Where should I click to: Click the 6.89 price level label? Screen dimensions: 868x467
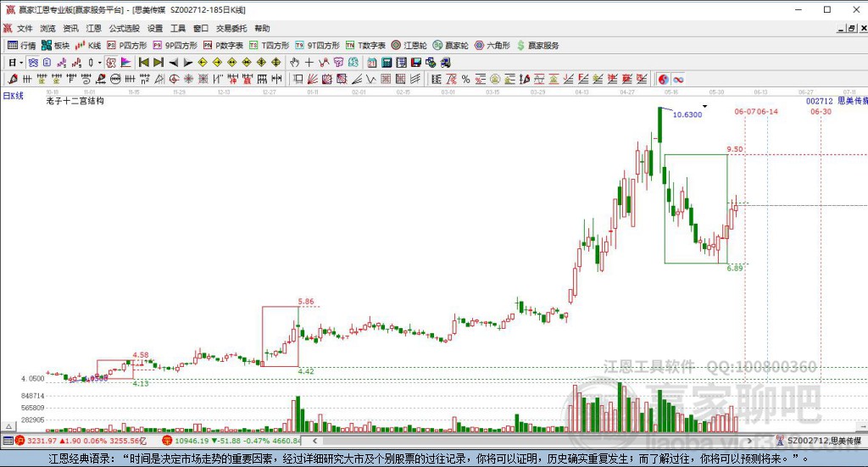point(735,268)
